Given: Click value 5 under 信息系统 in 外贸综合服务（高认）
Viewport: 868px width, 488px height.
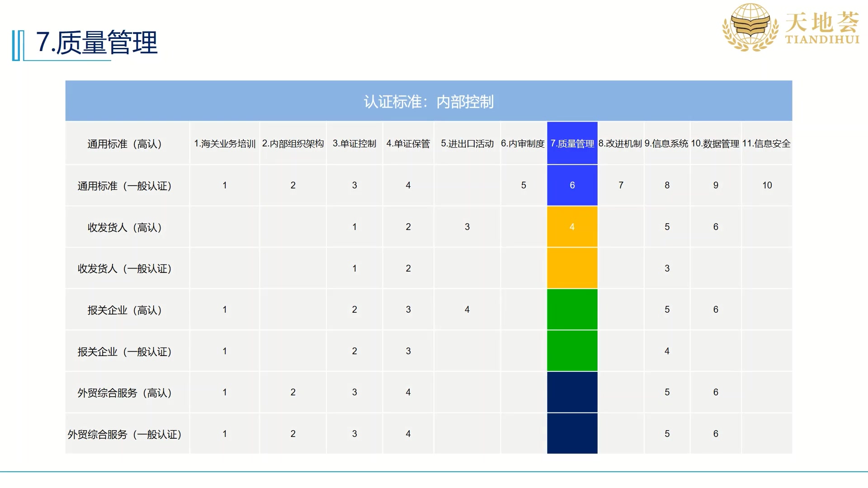Looking at the screenshot, I should (667, 392).
